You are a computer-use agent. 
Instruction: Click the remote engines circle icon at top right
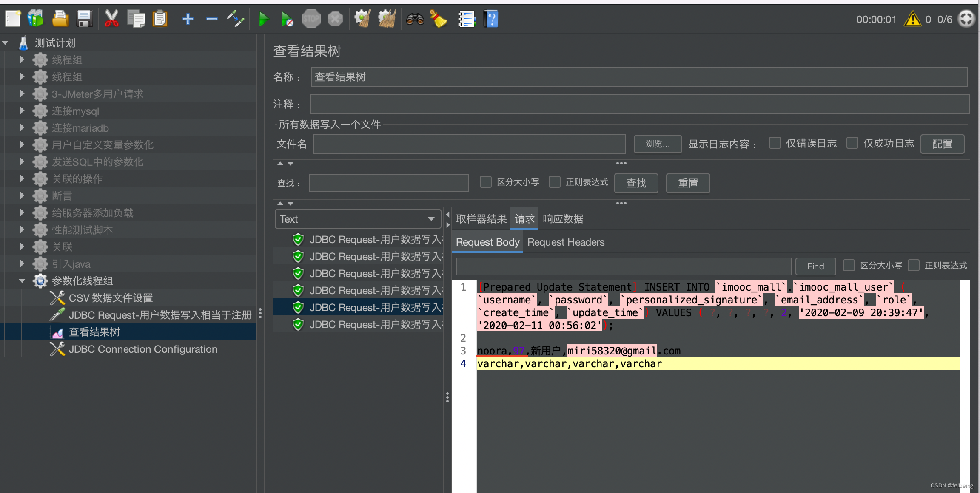coord(966,19)
